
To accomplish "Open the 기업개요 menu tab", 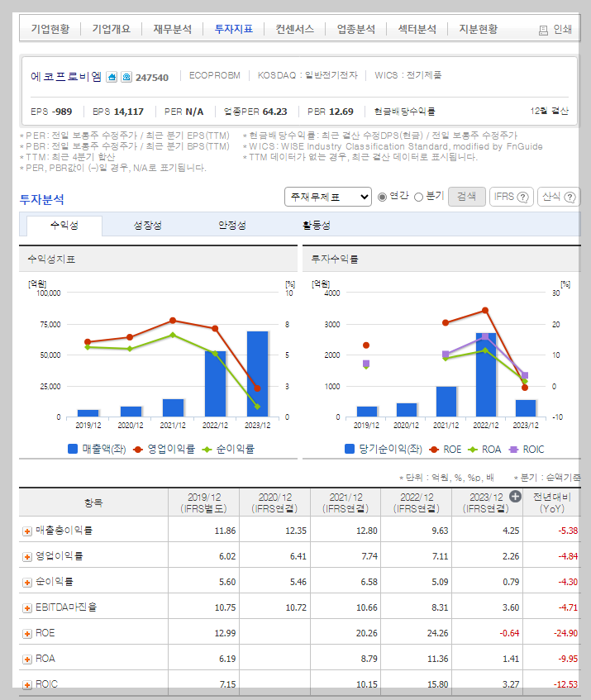I will coord(111,29).
